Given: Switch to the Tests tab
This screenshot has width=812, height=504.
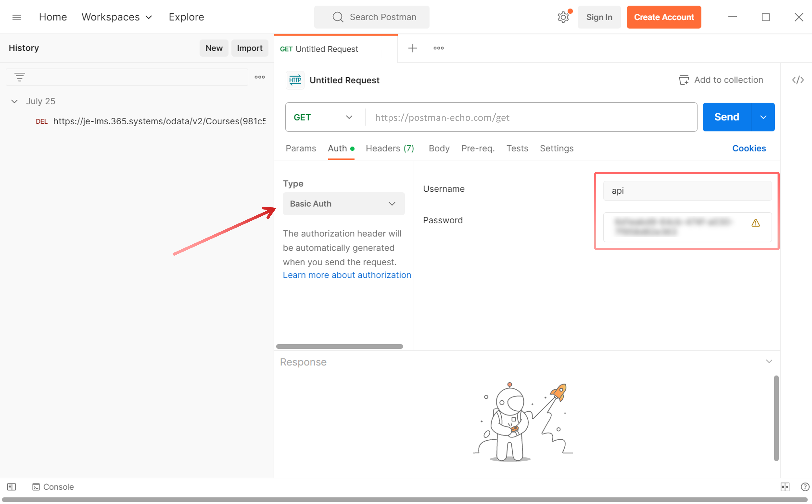Looking at the screenshot, I should 517,148.
